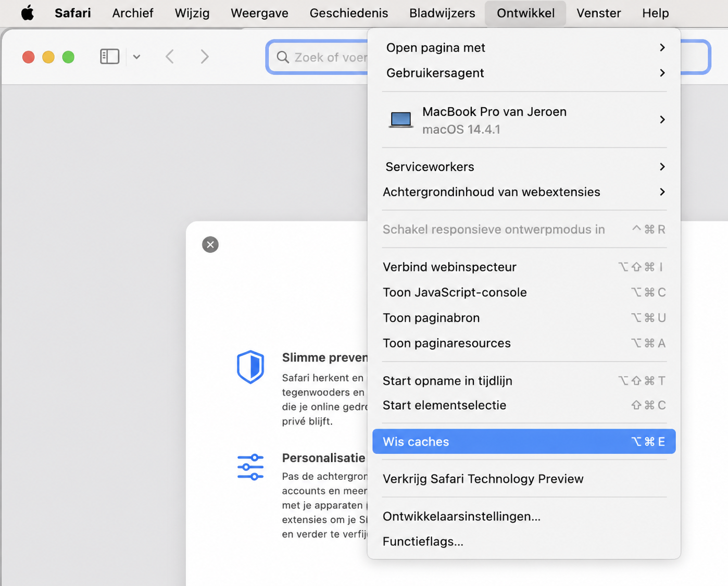
Task: Open the Safari menu
Action: tap(73, 13)
